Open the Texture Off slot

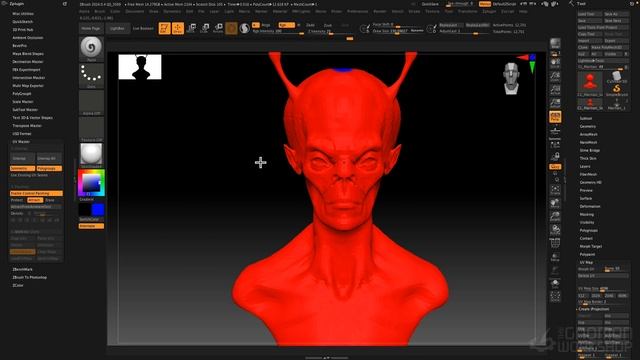91,129
